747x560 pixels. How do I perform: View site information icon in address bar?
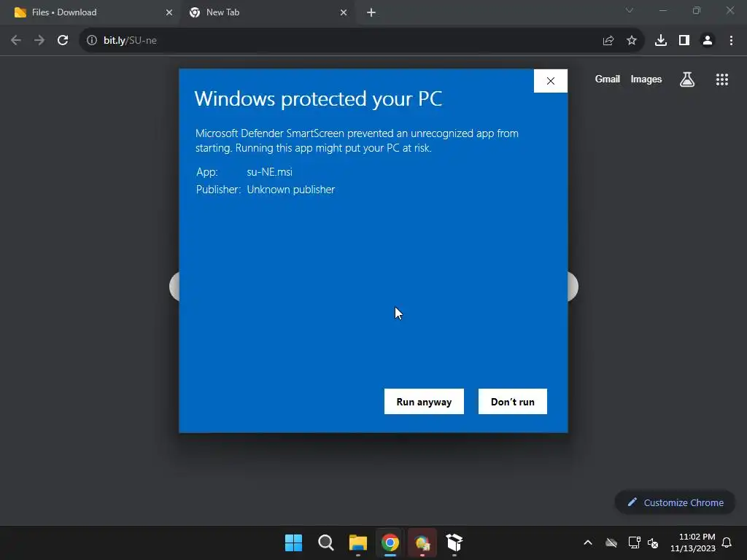(x=92, y=41)
